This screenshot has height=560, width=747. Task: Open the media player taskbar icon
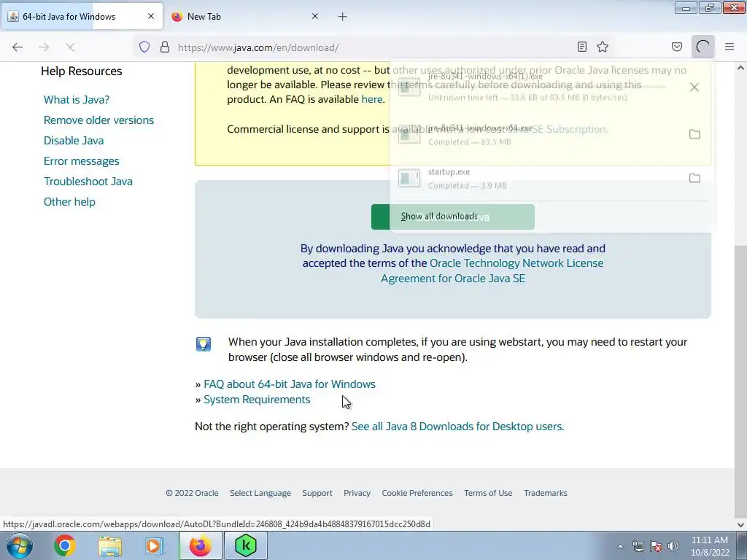point(154,545)
